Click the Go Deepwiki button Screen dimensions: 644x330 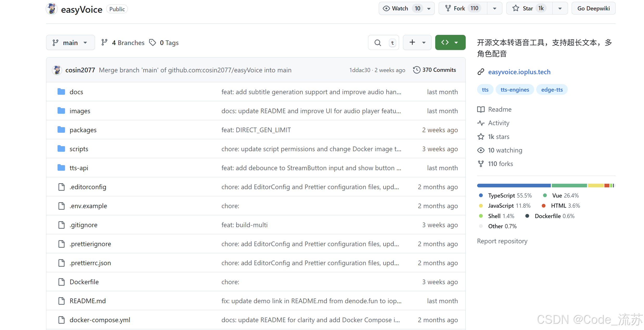click(x=593, y=8)
